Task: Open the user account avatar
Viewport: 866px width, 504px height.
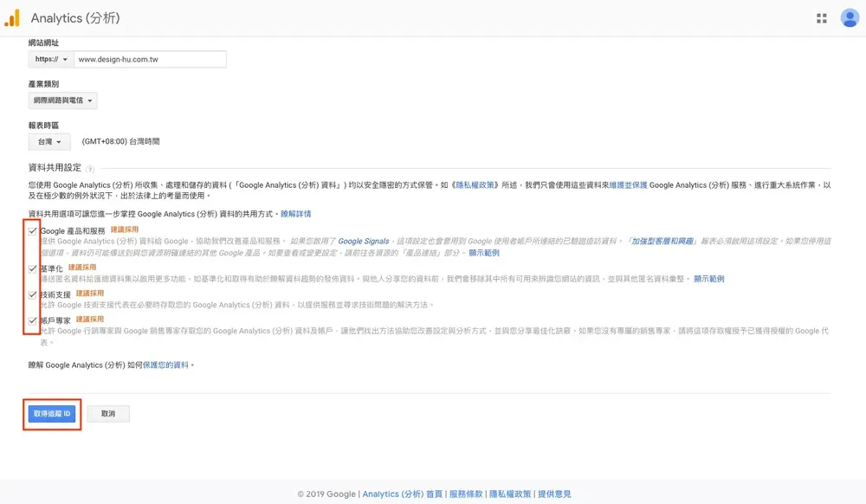Action: click(x=850, y=18)
